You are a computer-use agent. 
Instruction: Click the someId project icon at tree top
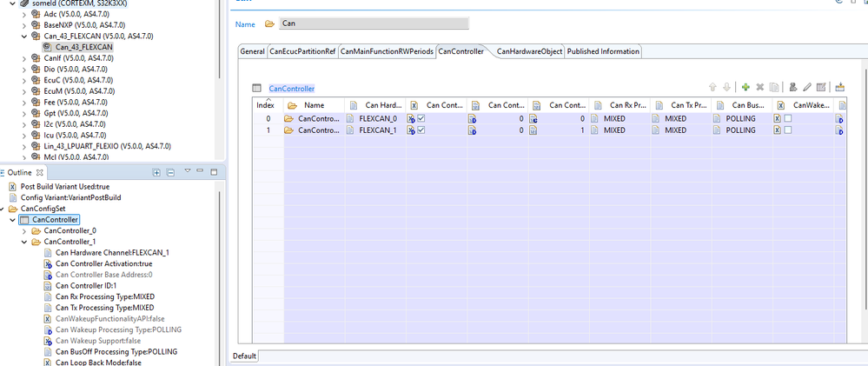[x=24, y=3]
